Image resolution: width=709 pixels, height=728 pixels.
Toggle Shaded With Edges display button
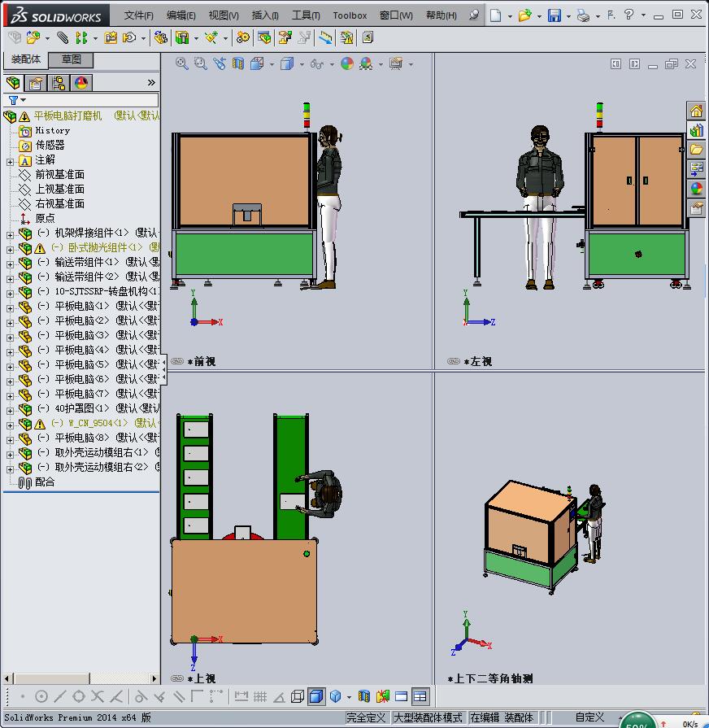(316, 696)
